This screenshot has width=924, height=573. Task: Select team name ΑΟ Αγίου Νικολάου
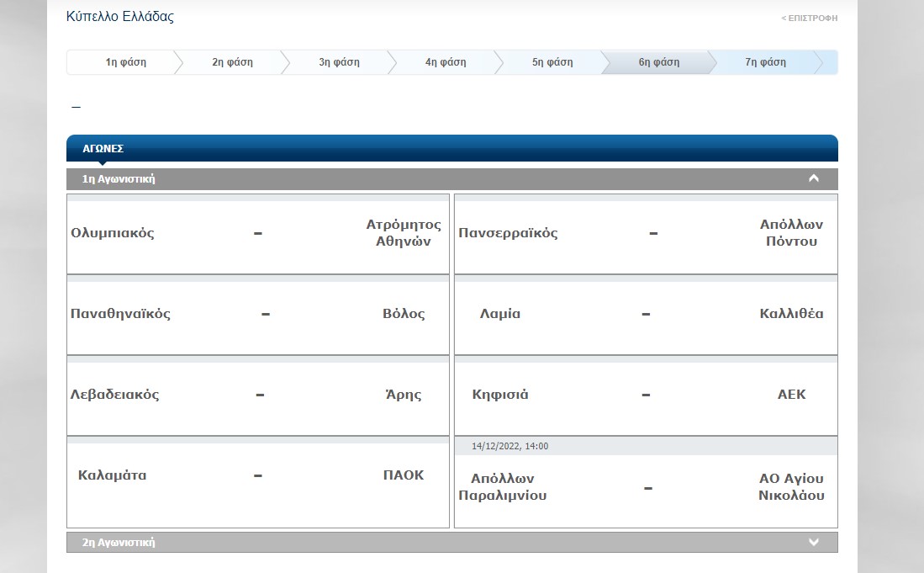coord(791,487)
